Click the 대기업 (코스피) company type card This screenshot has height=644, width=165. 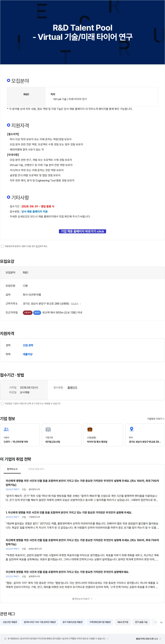click(62, 435)
